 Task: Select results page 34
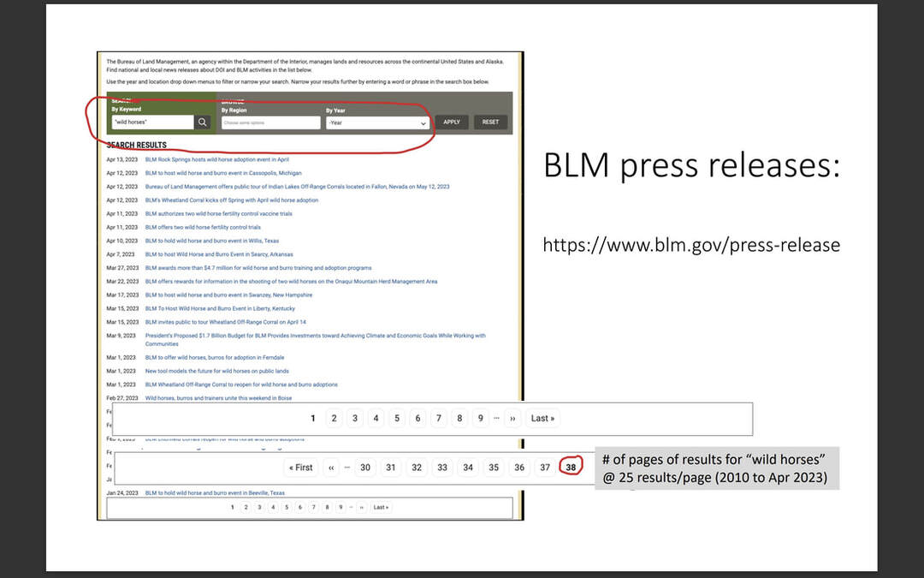tap(468, 468)
